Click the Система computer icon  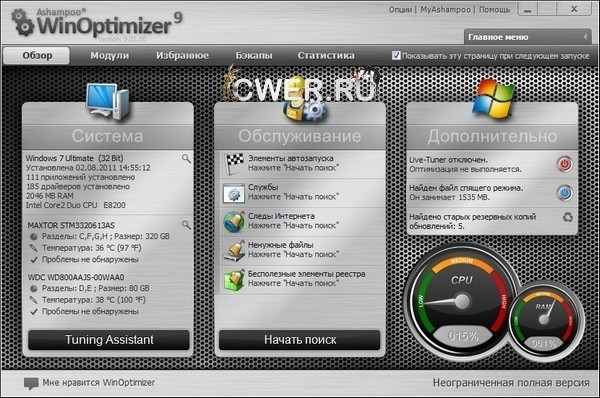pyautogui.click(x=108, y=101)
